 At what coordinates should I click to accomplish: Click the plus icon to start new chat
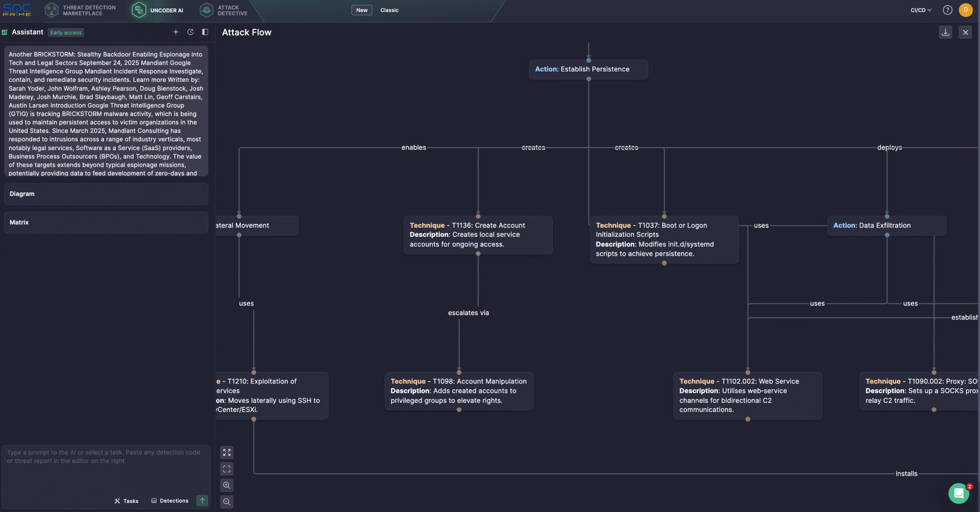pyautogui.click(x=176, y=32)
